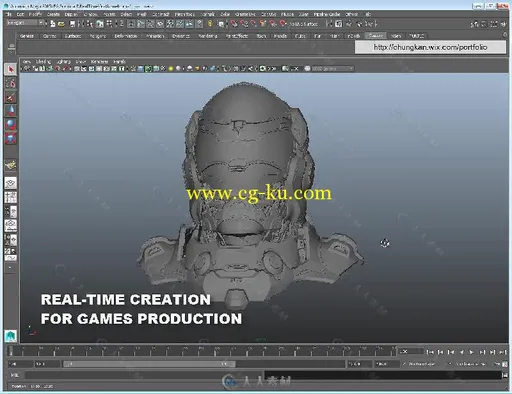The width and height of the screenshot is (512, 394).
Task: Switch to the Polygons shelf tab
Action: click(98, 36)
